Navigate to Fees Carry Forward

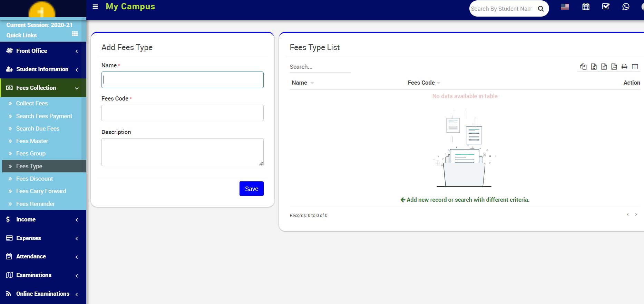(41, 191)
